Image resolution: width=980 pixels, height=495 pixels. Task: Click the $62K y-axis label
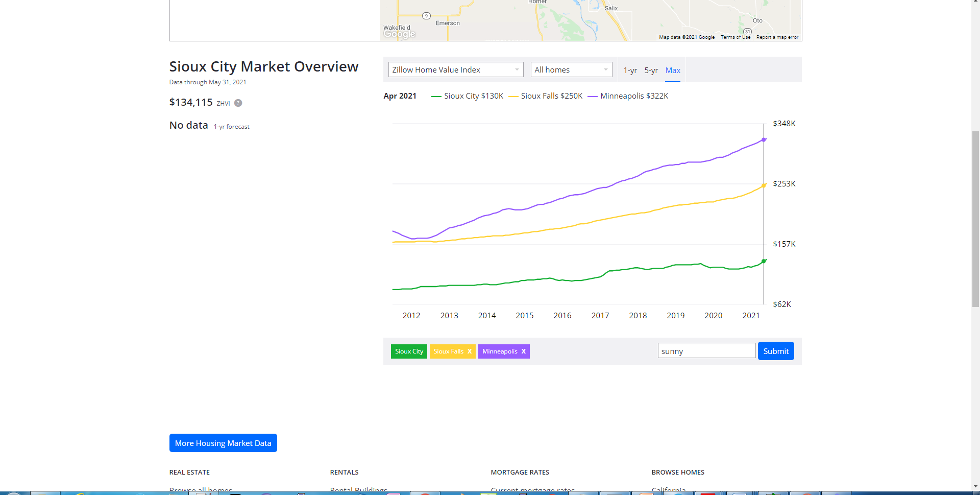point(782,304)
